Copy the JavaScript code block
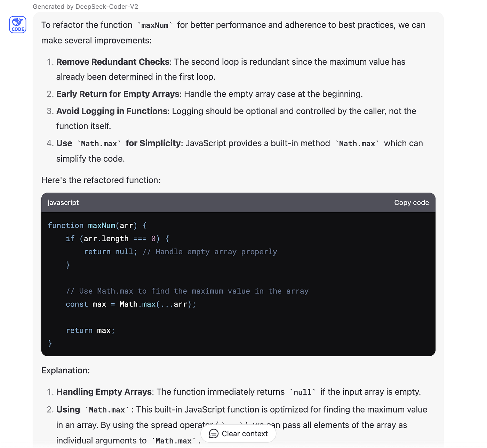 412,203
